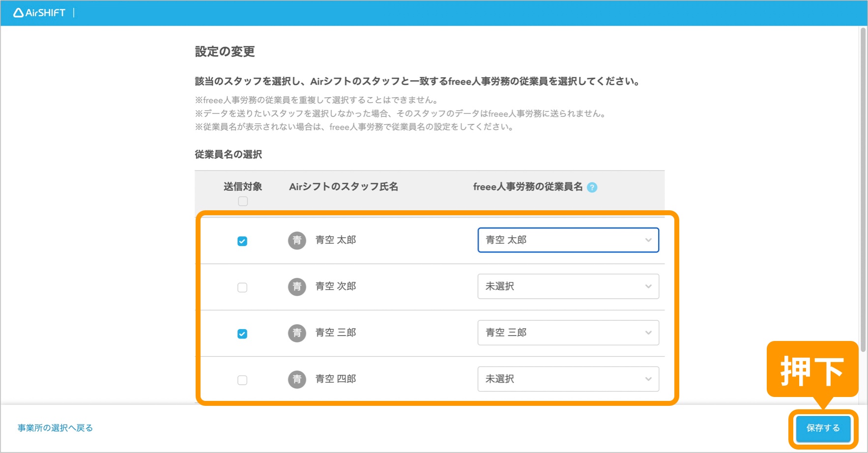The width and height of the screenshot is (868, 453).
Task: Open help tooltip beside freee人事労務の従業員名
Action: coord(593,187)
